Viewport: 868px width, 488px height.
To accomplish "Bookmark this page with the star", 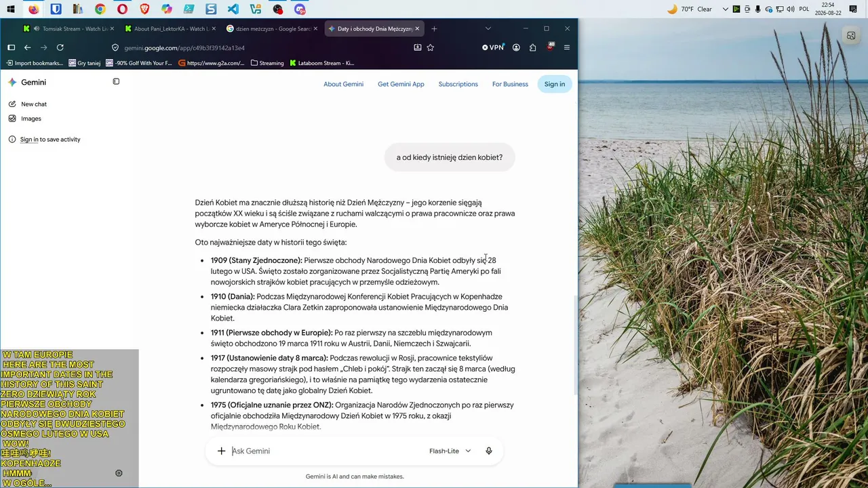I will 430,47.
